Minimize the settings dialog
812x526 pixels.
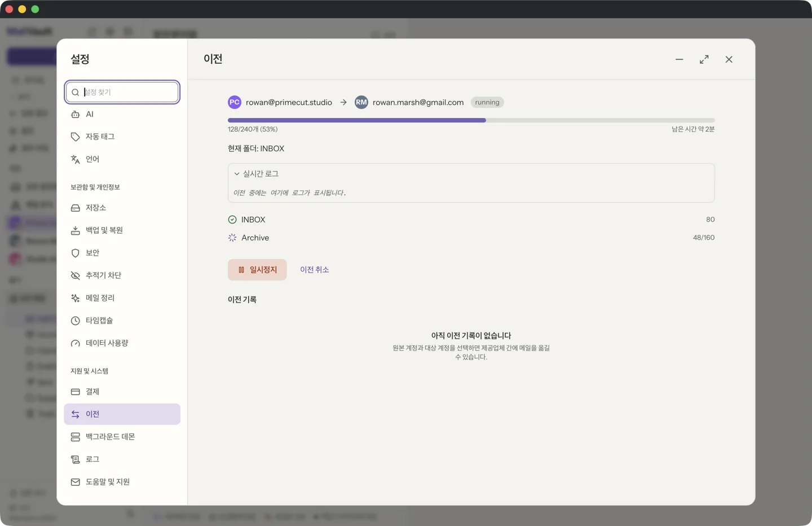coord(679,59)
